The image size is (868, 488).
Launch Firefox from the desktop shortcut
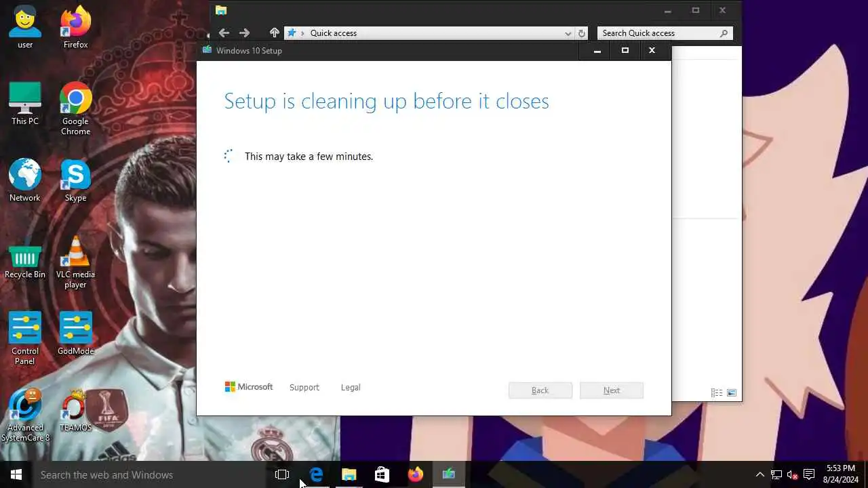[x=75, y=28]
